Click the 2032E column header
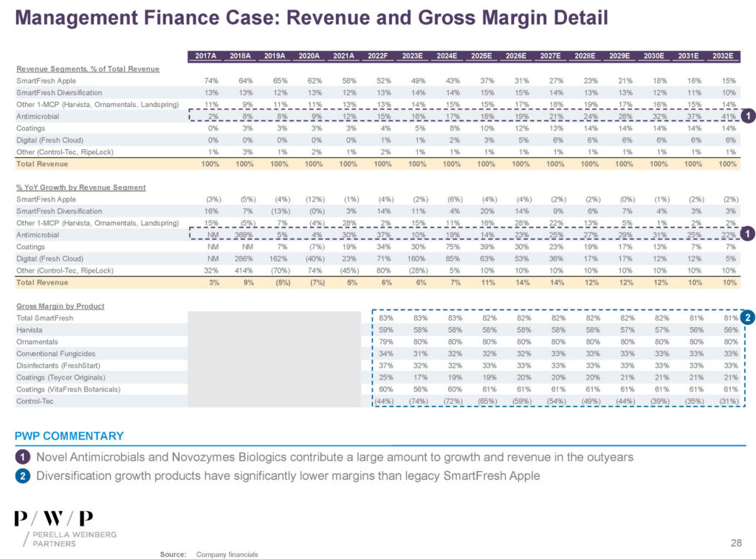This screenshot has height=559, width=756. tap(723, 56)
